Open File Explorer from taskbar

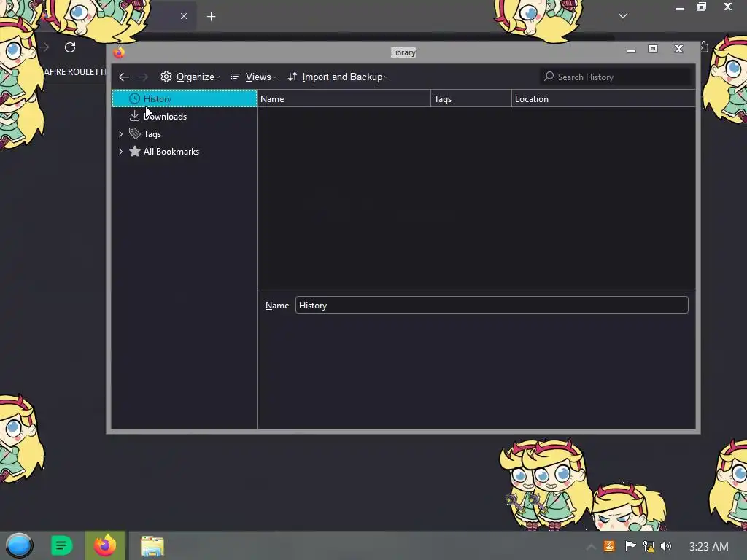pyautogui.click(x=152, y=546)
